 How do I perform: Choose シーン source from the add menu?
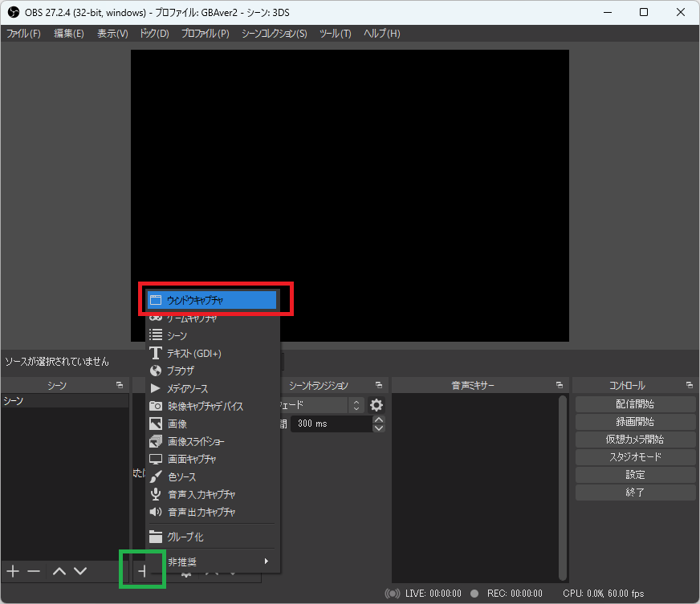[x=212, y=335]
